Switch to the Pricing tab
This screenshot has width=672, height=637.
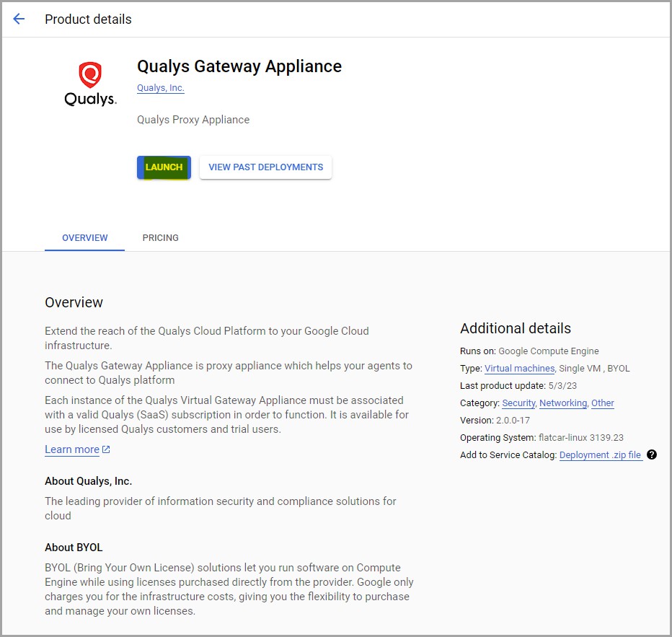(x=161, y=238)
